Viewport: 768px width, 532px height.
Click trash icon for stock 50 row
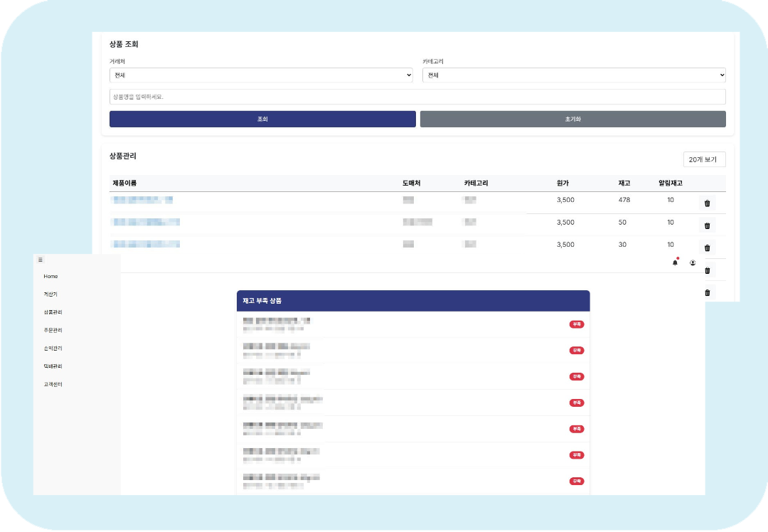coord(707,226)
